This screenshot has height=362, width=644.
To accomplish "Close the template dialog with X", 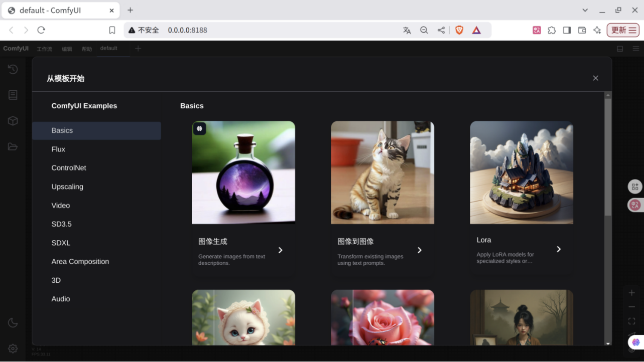I will click(595, 78).
